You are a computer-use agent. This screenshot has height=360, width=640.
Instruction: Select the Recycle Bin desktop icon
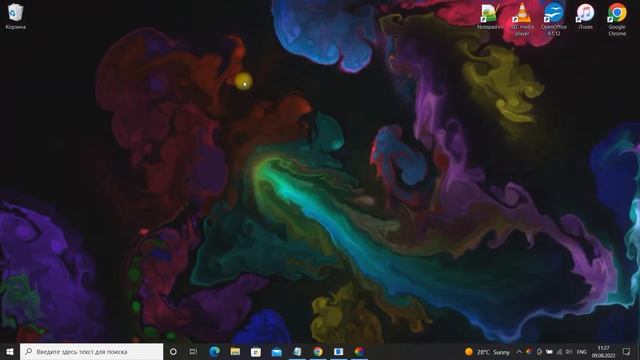pyautogui.click(x=16, y=17)
